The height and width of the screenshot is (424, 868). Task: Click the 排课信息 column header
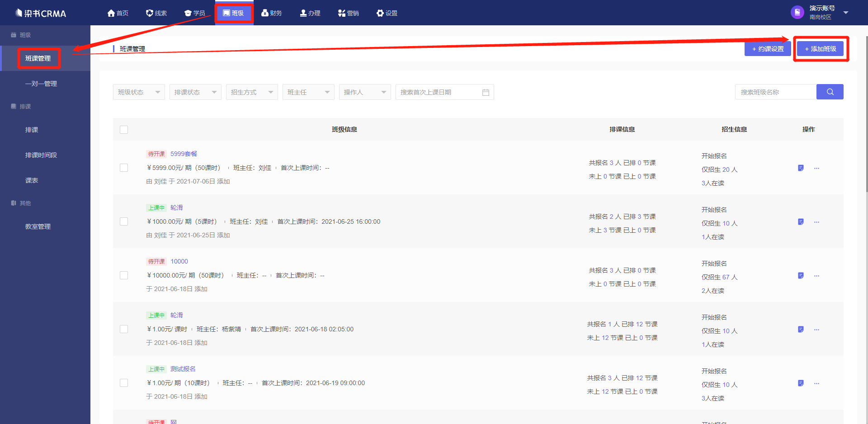click(622, 129)
